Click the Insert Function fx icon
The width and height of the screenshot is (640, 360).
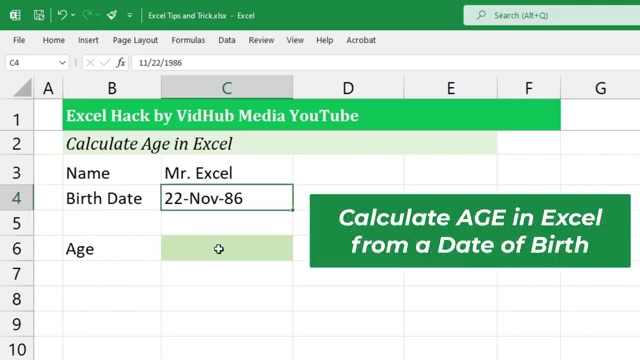(x=120, y=63)
